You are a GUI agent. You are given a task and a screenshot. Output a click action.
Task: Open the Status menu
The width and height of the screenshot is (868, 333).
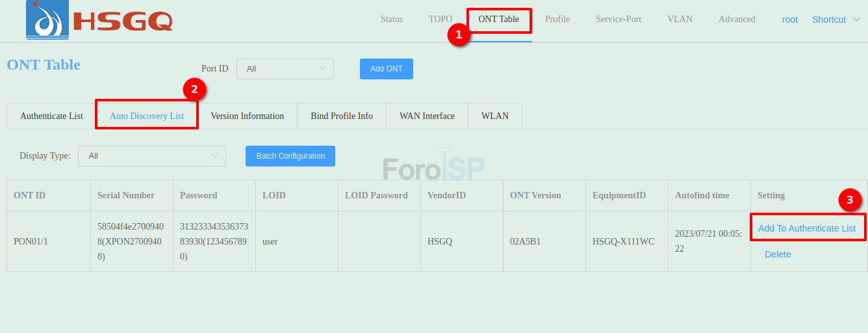pyautogui.click(x=391, y=20)
